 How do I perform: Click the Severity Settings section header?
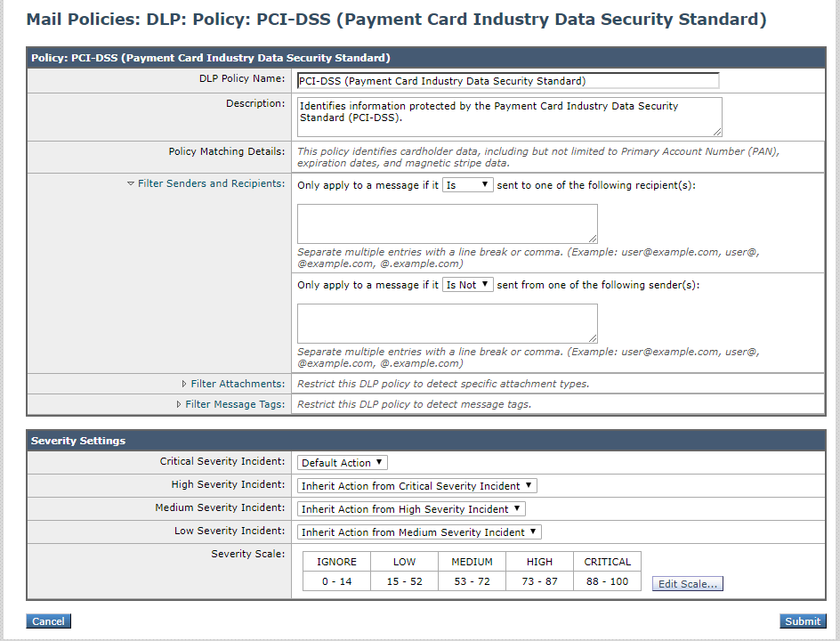[x=426, y=441]
